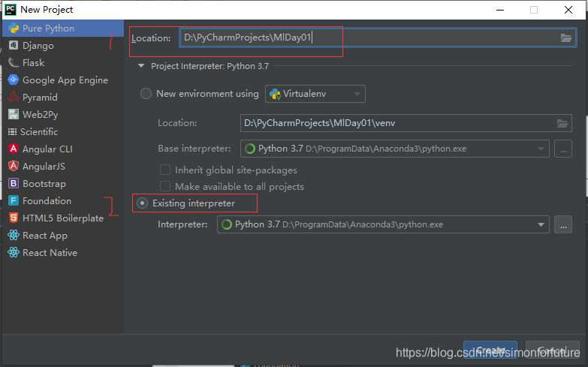Click the Create button
Image resolution: width=588 pixels, height=367 pixels.
[490, 350]
